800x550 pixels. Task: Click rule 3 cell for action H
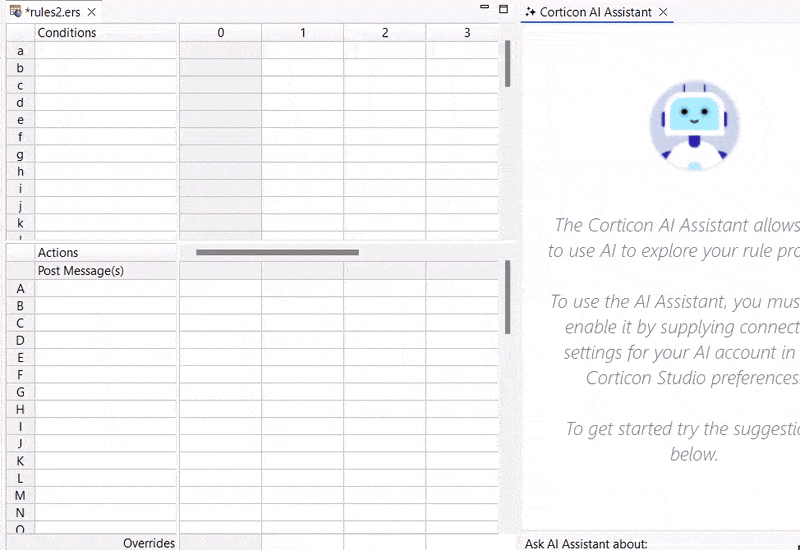462,409
